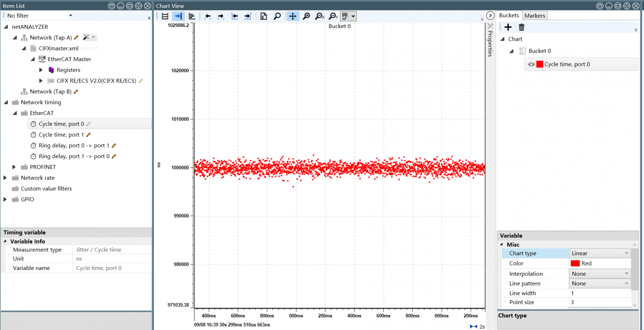Image resolution: width=644 pixels, height=330 pixels.
Task: Click the Point size value field
Action: (x=600, y=302)
